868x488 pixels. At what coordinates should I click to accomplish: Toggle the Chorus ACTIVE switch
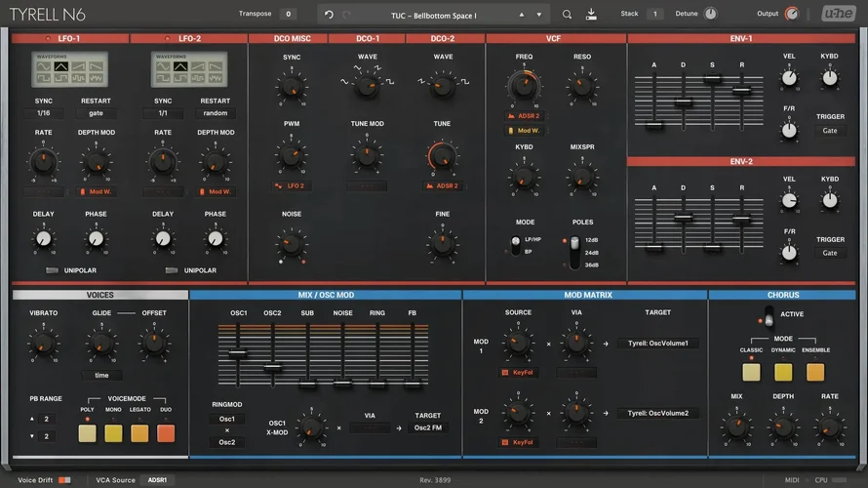[x=769, y=315]
